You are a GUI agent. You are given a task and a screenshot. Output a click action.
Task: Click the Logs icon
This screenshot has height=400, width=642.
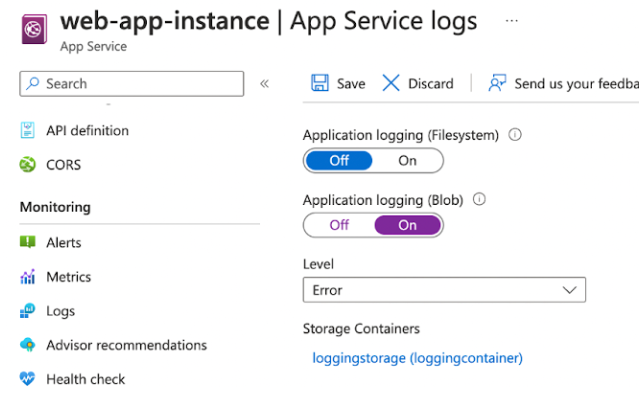[27, 311]
